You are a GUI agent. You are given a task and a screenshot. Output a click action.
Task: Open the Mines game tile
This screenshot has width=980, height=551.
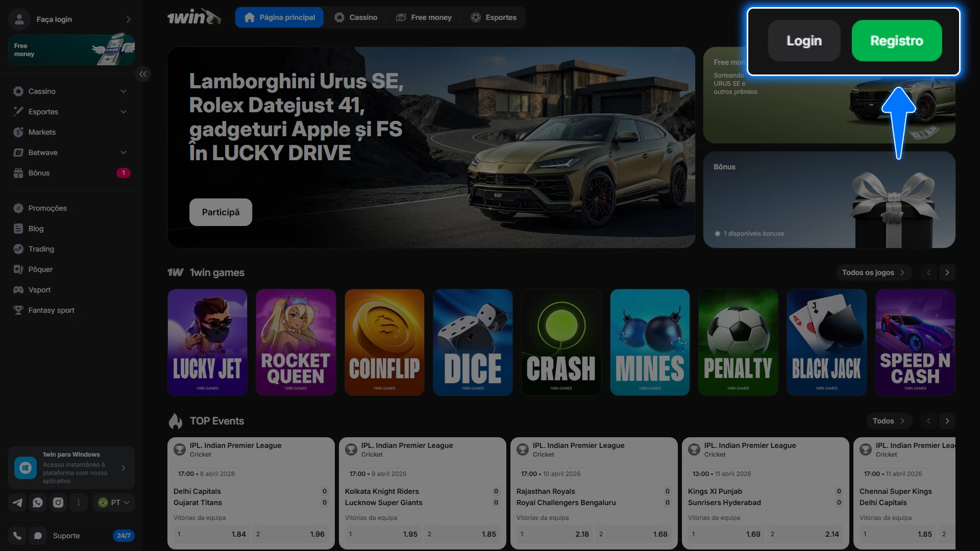[650, 342]
